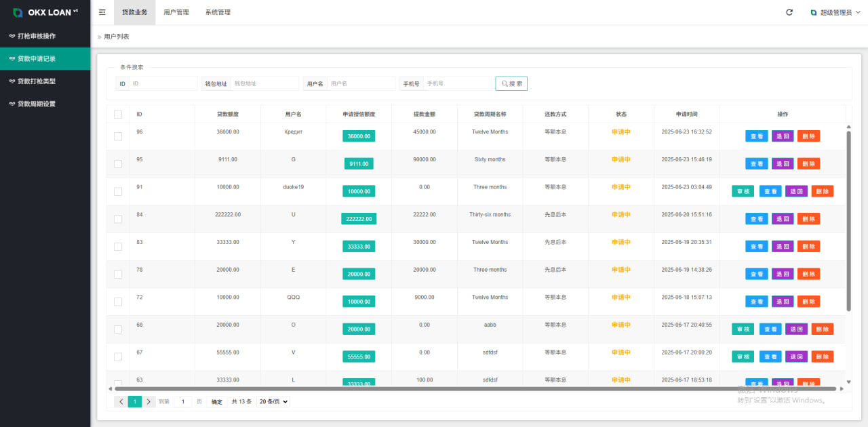
Task: Select page 1 in the pagination
Action: tap(135, 401)
